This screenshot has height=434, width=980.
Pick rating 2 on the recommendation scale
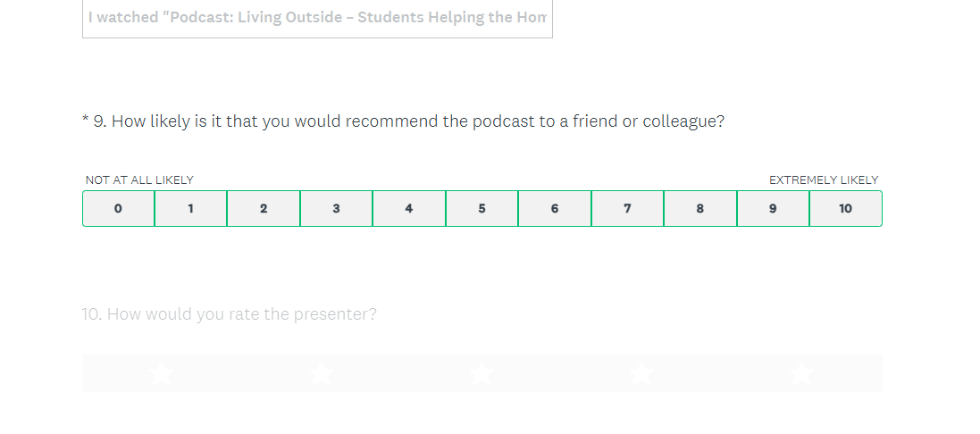click(264, 209)
